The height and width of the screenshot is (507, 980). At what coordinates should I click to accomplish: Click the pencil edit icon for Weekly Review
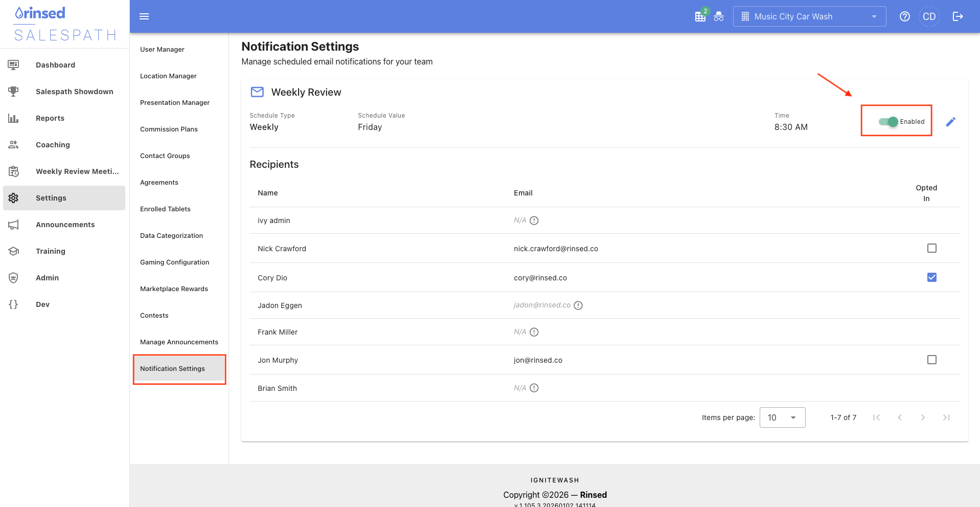[x=951, y=122]
